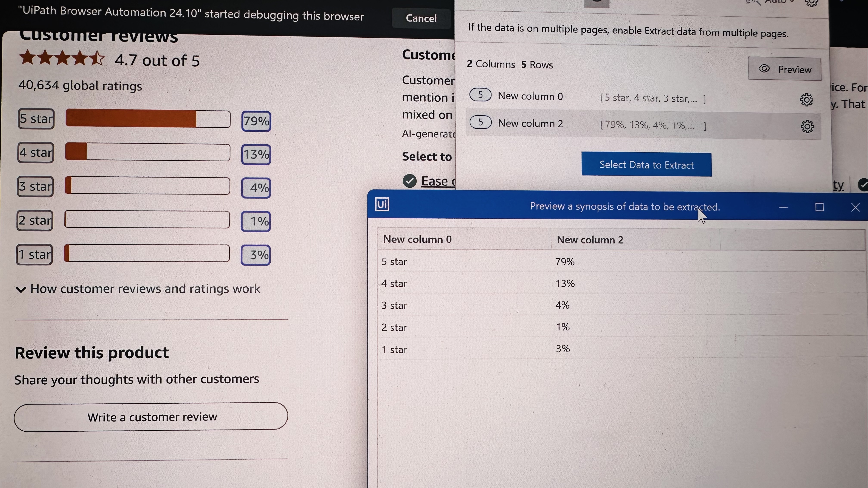Click the 1 star rating bar
The height and width of the screenshot is (488, 868).
pos(147,253)
